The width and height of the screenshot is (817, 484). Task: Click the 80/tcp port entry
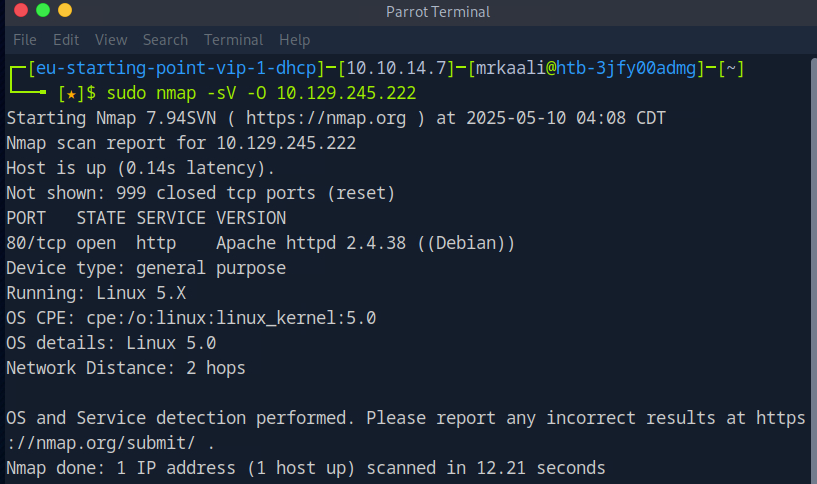tap(35, 243)
